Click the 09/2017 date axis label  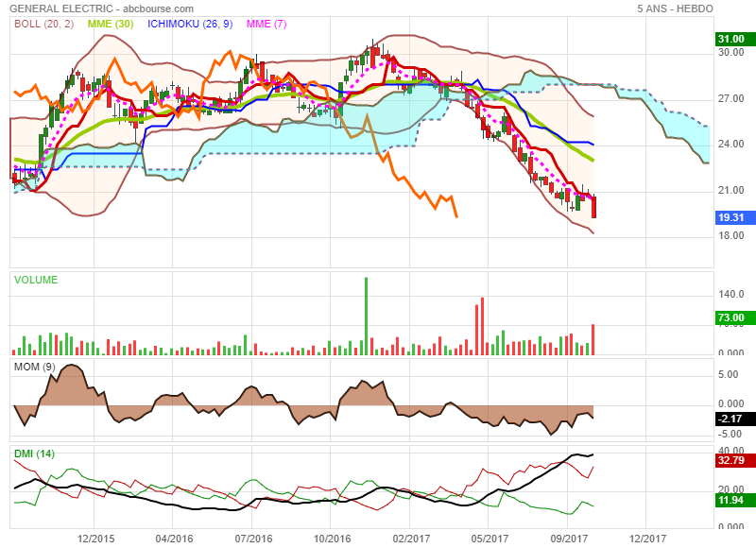(x=569, y=539)
